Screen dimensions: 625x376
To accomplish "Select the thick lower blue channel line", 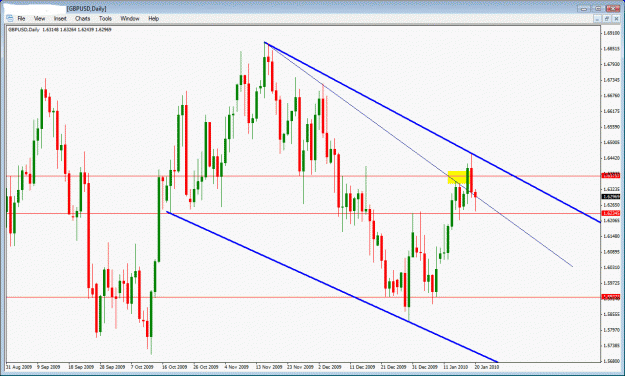I will 332,287.
